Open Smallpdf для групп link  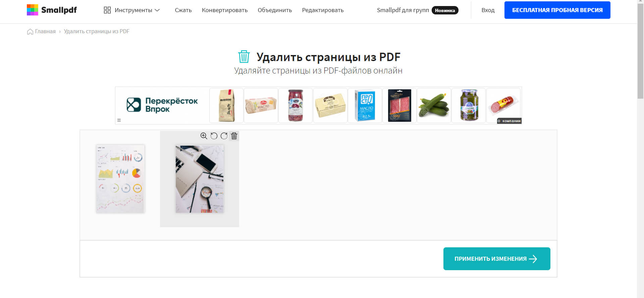coord(403,10)
